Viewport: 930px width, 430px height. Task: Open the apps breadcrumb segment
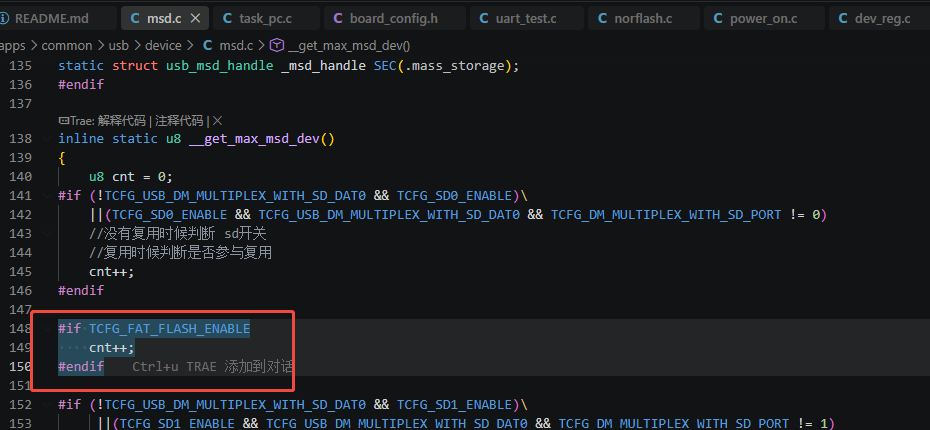pyautogui.click(x=12, y=46)
